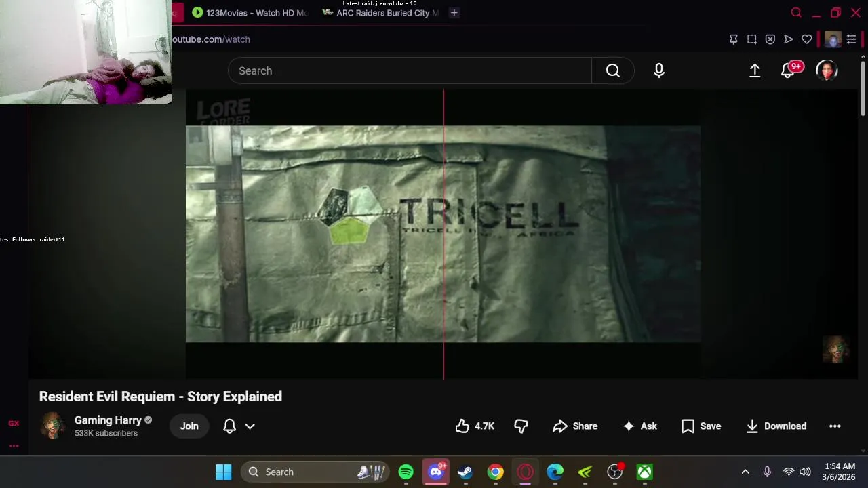Click the 533K subscribers text

(106, 433)
